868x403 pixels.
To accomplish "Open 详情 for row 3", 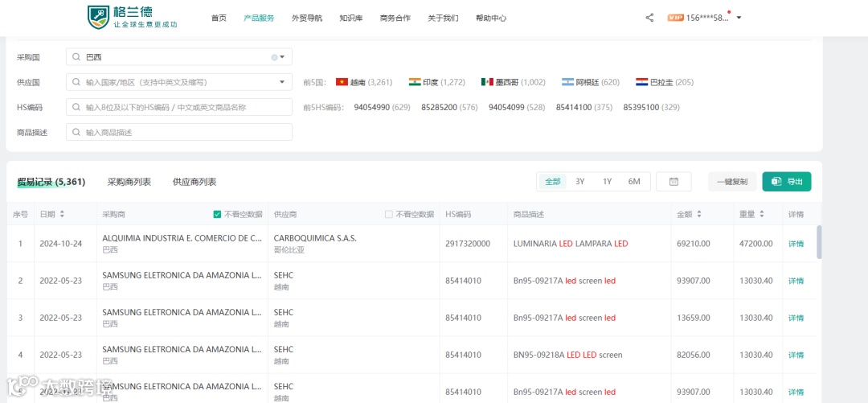I will [x=796, y=318].
